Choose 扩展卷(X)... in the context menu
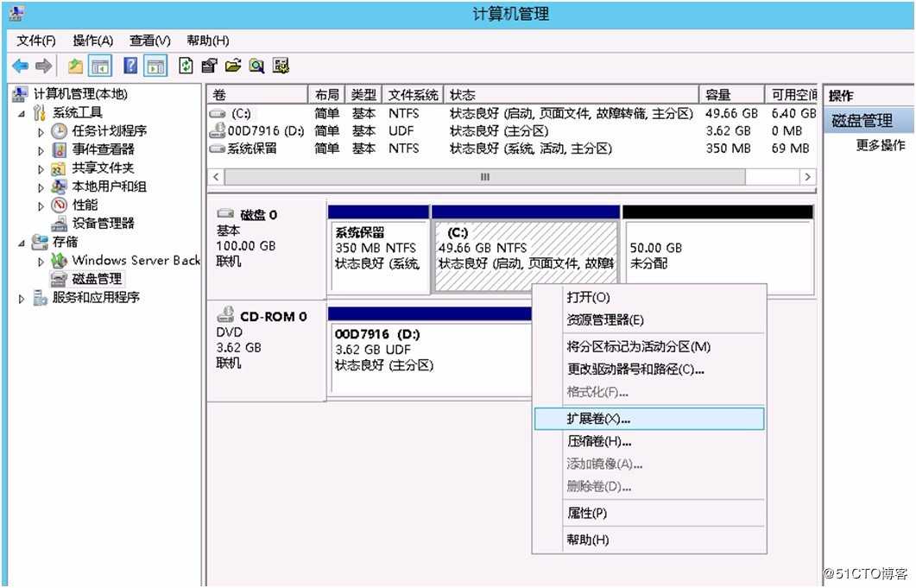This screenshot has width=916, height=588. coord(649,419)
